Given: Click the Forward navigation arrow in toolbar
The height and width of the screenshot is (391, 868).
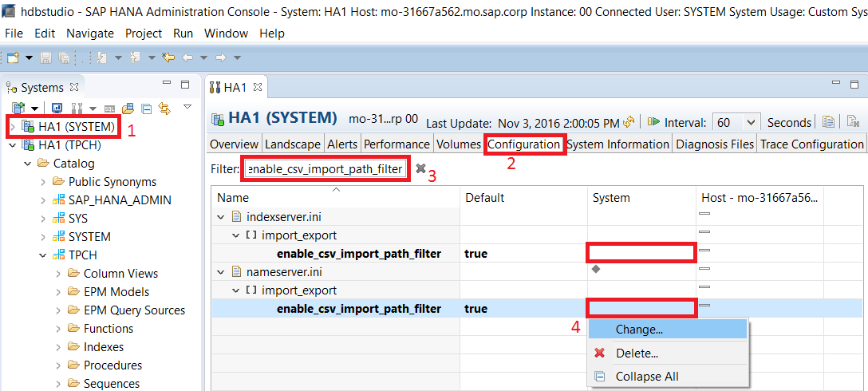Looking at the screenshot, I should 220,57.
